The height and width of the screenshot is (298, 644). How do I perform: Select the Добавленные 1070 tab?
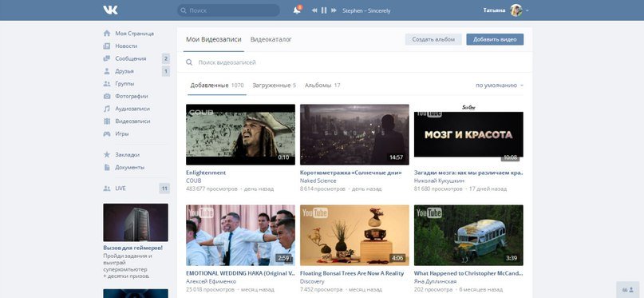coord(217,85)
